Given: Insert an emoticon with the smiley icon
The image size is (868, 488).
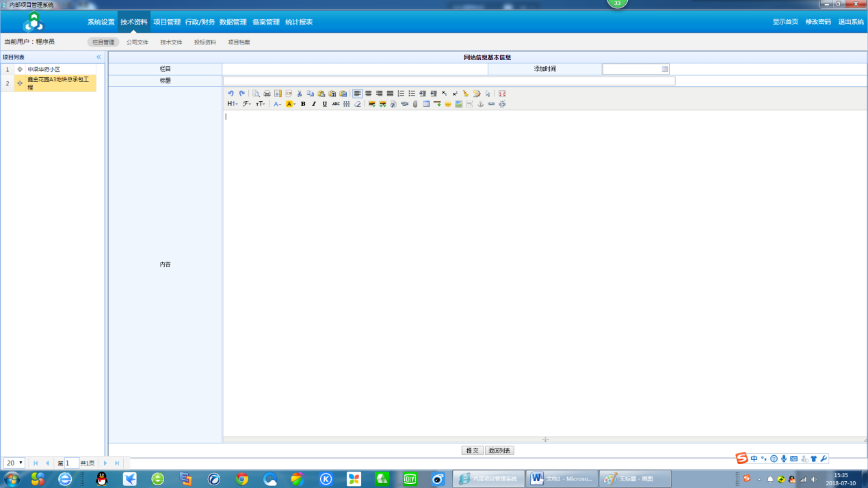Looking at the screenshot, I should coord(448,104).
